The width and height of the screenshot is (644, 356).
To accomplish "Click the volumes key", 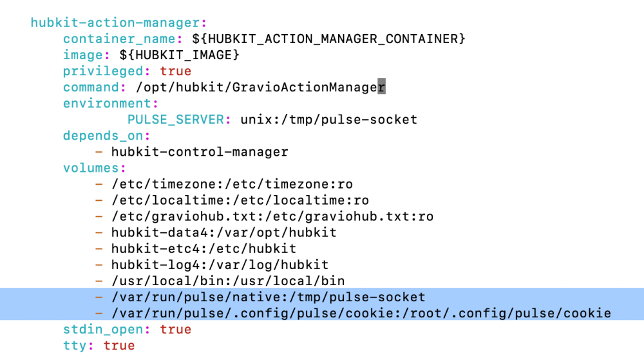I will (x=90, y=168).
